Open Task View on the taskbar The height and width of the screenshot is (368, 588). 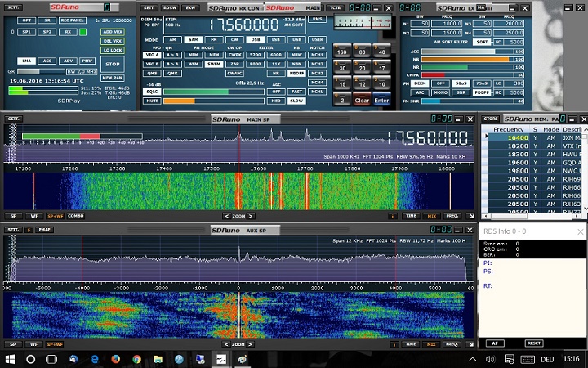pyautogui.click(x=51, y=359)
